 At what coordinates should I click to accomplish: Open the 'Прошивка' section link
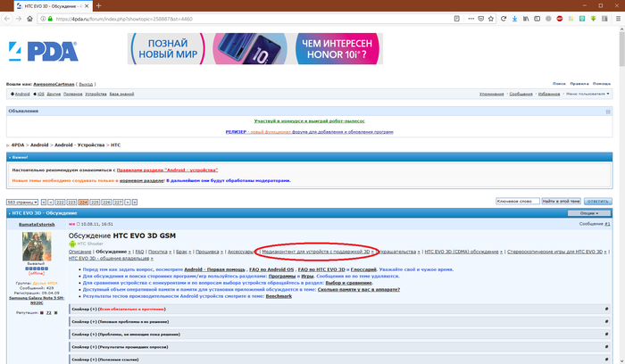[x=207, y=252]
